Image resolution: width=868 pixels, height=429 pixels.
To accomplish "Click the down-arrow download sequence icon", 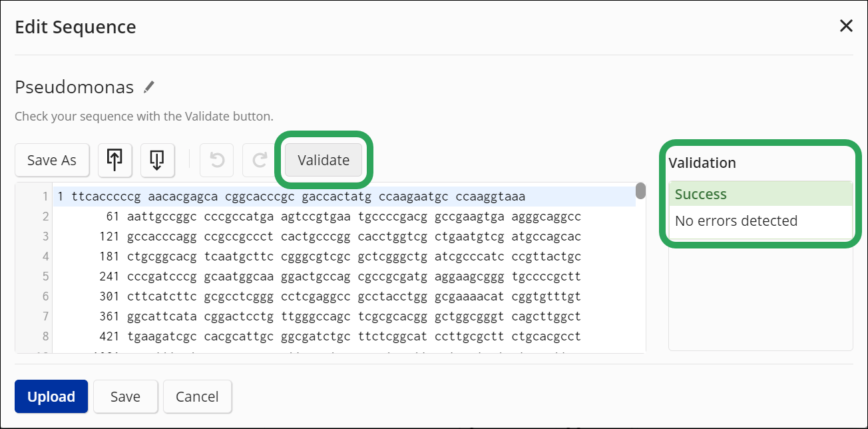I will coord(158,160).
